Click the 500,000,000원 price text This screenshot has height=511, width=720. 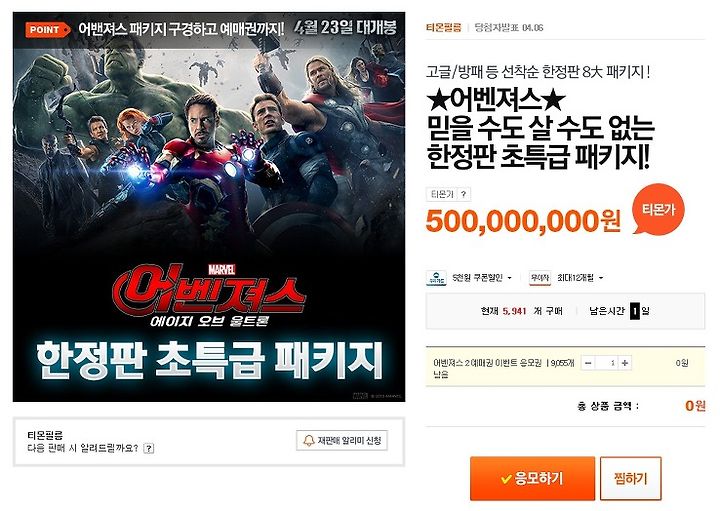pyautogui.click(x=523, y=221)
